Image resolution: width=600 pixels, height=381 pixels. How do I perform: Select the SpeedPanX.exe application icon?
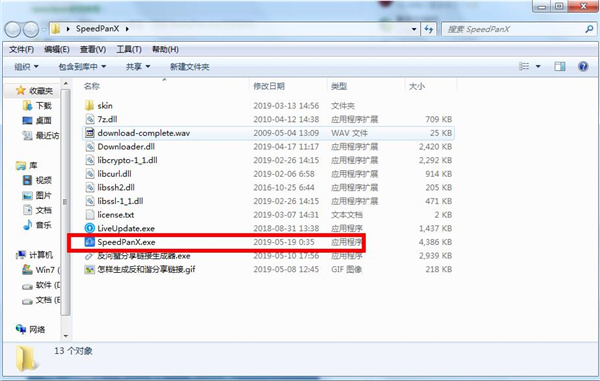pos(90,242)
